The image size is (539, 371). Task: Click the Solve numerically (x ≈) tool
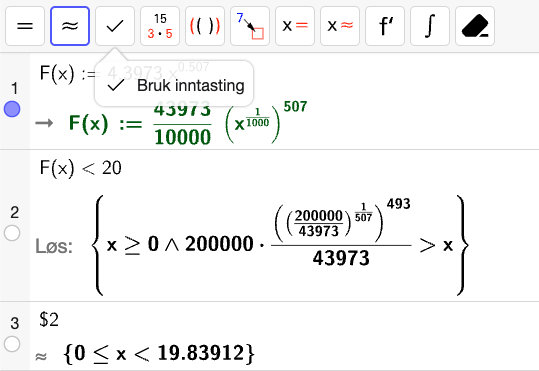pos(340,26)
